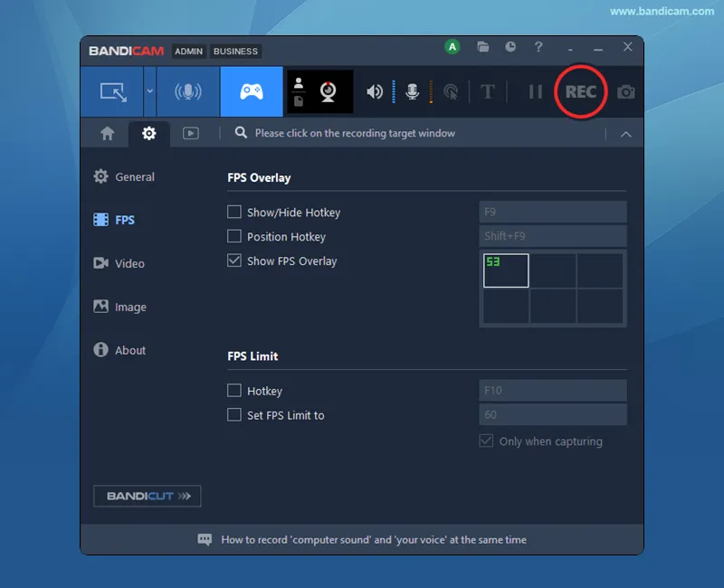Screen dimensions: 724x588
Task: Select top-center FPS overlay position
Action: [553, 270]
